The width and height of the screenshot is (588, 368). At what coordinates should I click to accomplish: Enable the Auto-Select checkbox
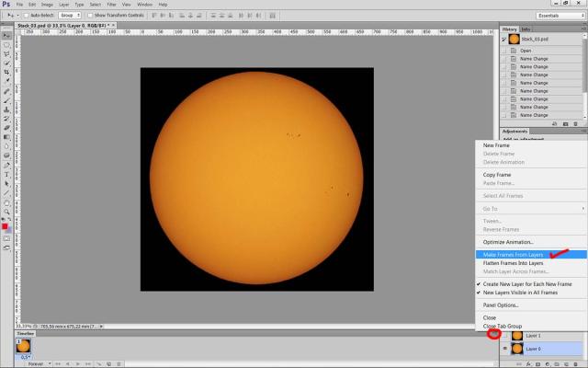click(x=27, y=16)
